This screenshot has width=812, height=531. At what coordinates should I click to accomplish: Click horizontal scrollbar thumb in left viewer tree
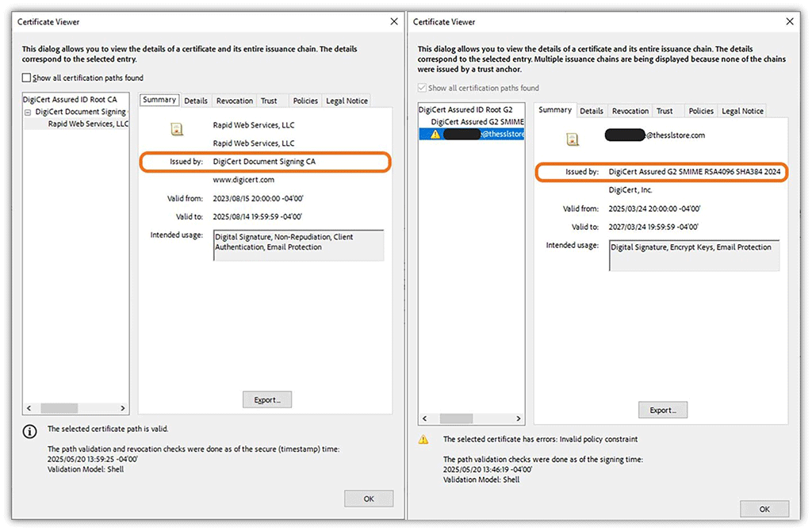pyautogui.click(x=59, y=408)
